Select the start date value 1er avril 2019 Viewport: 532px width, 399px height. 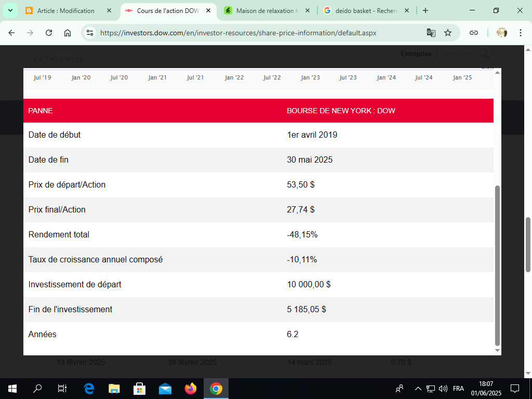click(312, 135)
